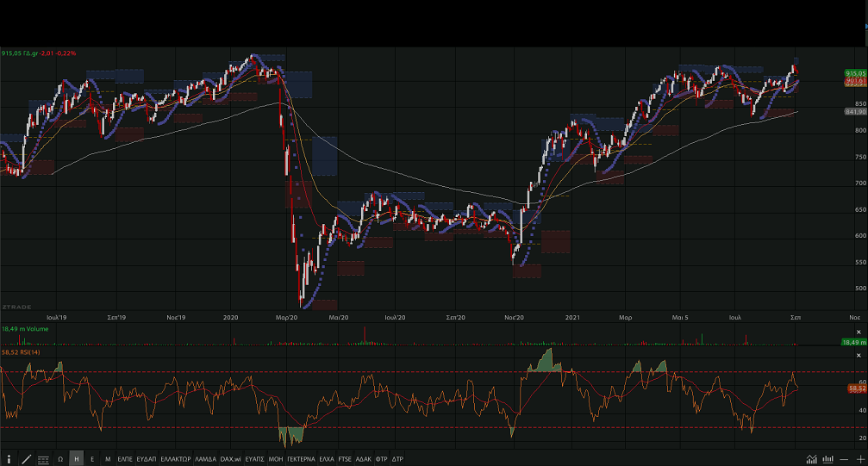The width and height of the screenshot is (868, 466).
Task: Open the ΕΛΛΑΚΤΩΡ symbol tab
Action: click(176, 459)
